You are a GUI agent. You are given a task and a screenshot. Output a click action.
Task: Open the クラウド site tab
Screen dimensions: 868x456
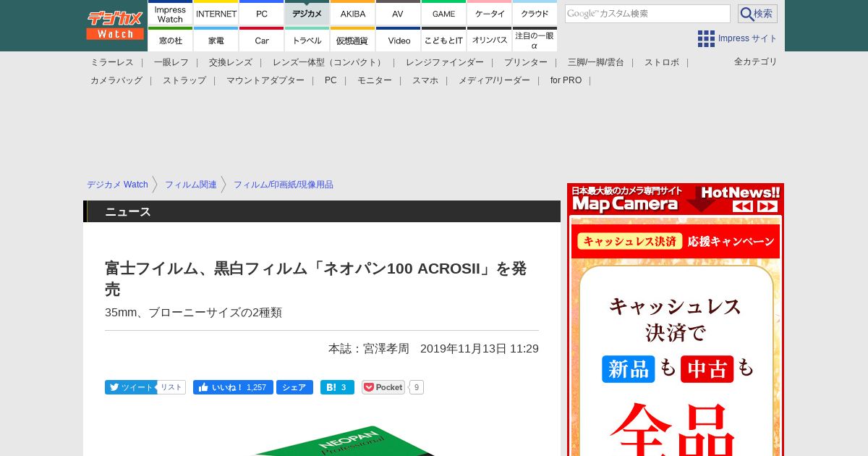pyautogui.click(x=535, y=14)
